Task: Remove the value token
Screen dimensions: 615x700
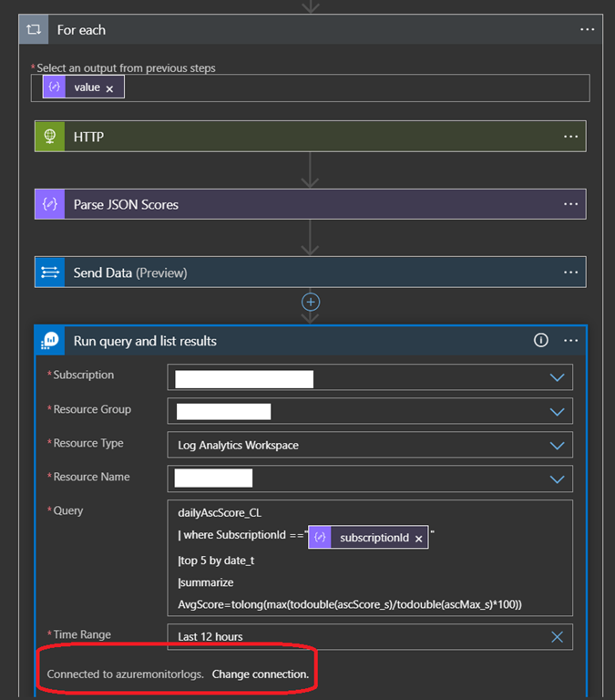Action: (109, 88)
